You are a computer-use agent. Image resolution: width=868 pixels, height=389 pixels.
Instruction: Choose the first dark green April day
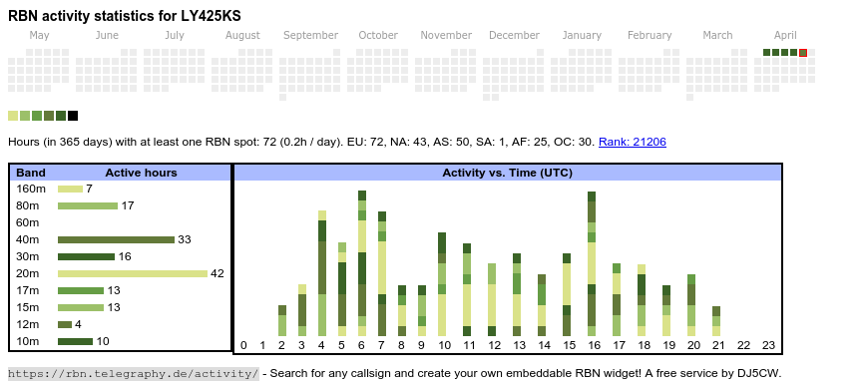[766, 53]
